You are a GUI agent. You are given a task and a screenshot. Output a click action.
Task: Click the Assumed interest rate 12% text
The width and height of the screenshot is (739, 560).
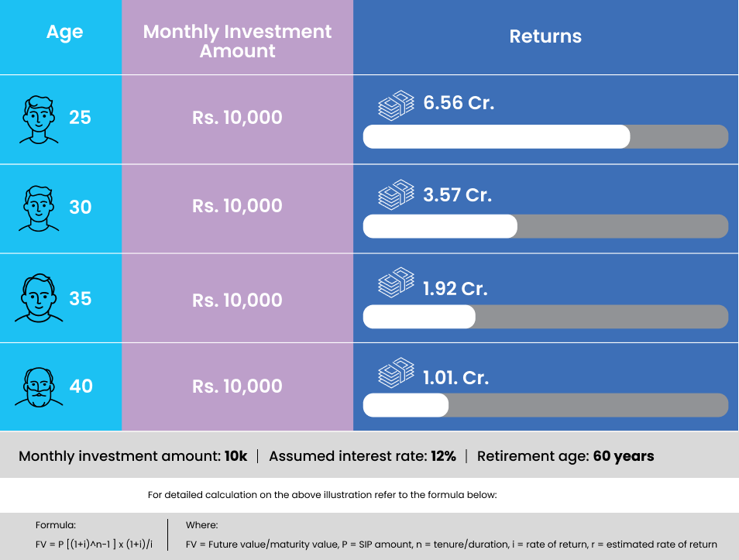click(362, 456)
